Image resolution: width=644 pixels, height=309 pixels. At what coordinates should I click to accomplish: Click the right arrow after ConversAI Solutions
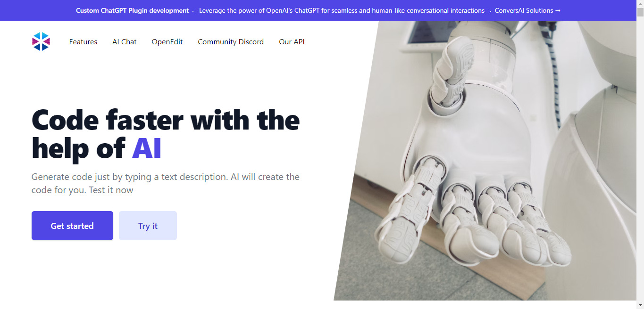(x=558, y=10)
